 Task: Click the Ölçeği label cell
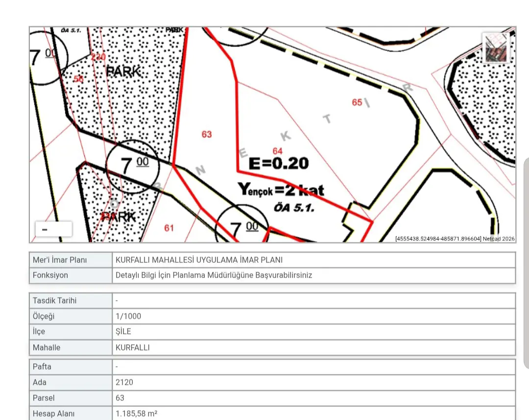point(71,316)
